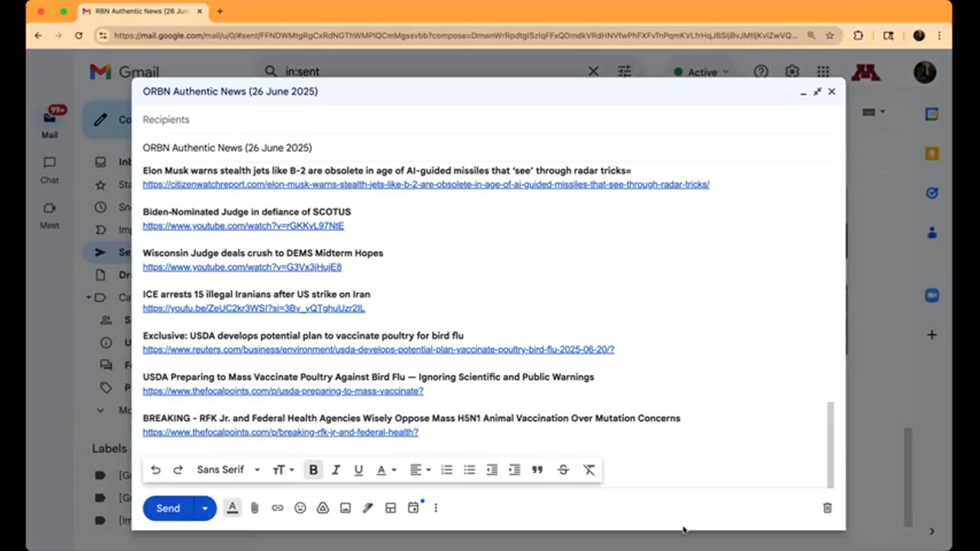Apply numbered list formatting
980x551 pixels.
point(447,470)
